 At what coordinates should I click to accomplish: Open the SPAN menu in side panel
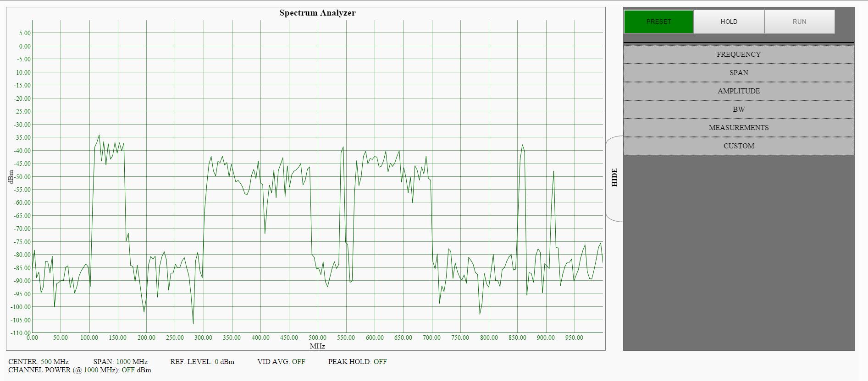tap(738, 73)
